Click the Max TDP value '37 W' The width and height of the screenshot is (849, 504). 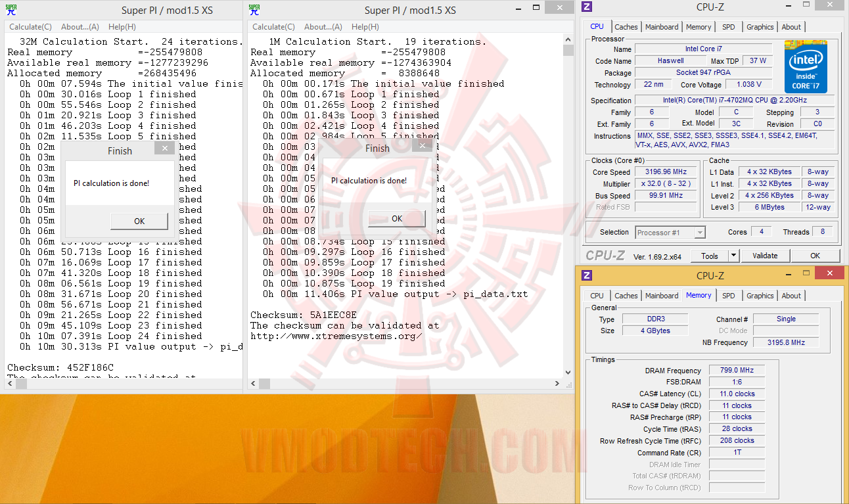tap(758, 60)
